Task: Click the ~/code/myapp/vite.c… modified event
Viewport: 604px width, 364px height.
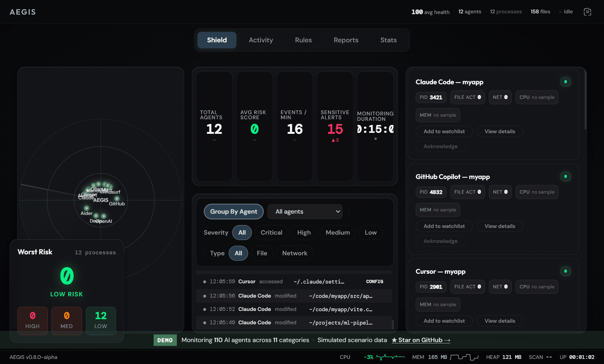Action: coord(294,309)
